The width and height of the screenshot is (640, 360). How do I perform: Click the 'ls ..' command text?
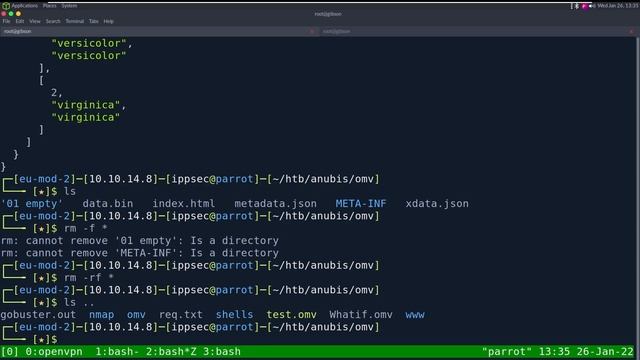point(79,302)
